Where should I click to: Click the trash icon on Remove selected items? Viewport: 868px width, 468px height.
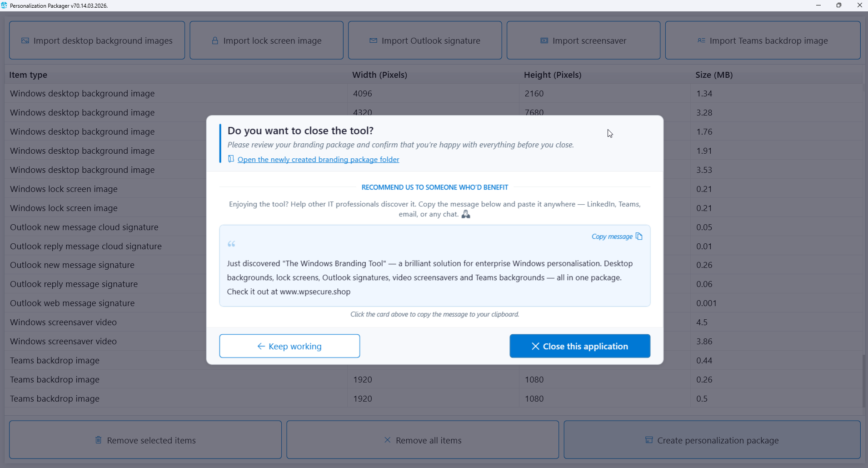(98, 440)
